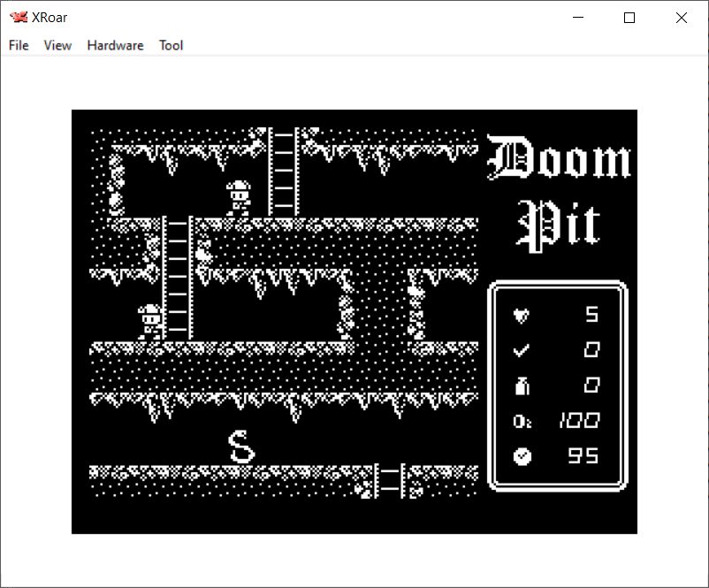The image size is (709, 588).
Task: Click the timer value 95
Action: pyautogui.click(x=583, y=456)
